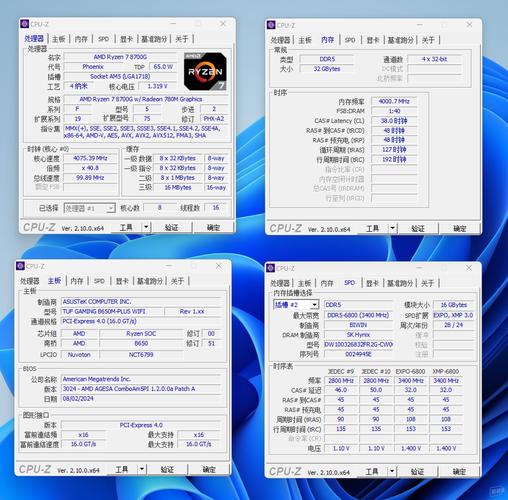The width and height of the screenshot is (508, 500).
Task: Open SPD tab in the memory window
Action: [x=350, y=40]
